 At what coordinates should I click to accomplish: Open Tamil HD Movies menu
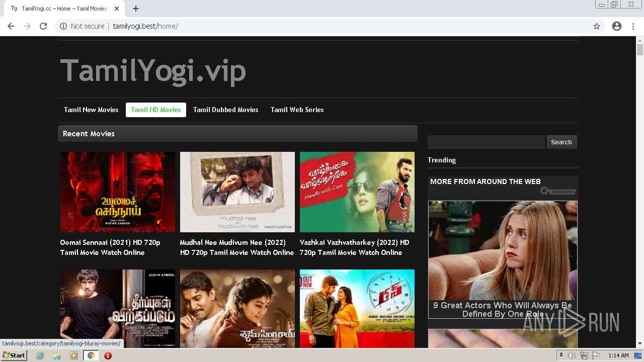pyautogui.click(x=156, y=110)
